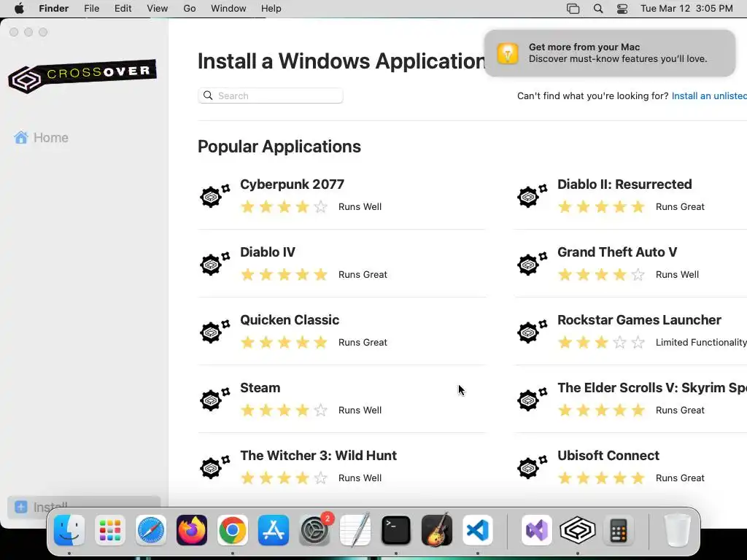Open System Settings from the Dock

coord(314,530)
